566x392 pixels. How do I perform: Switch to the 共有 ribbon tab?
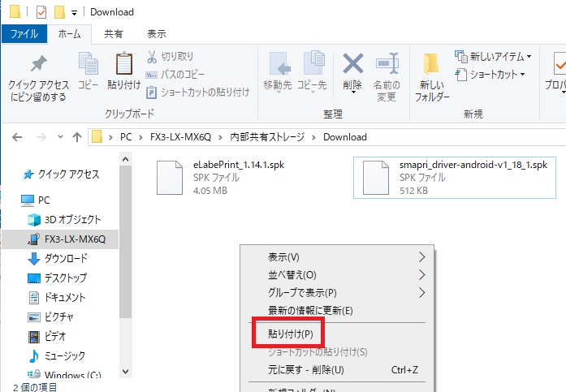114,34
